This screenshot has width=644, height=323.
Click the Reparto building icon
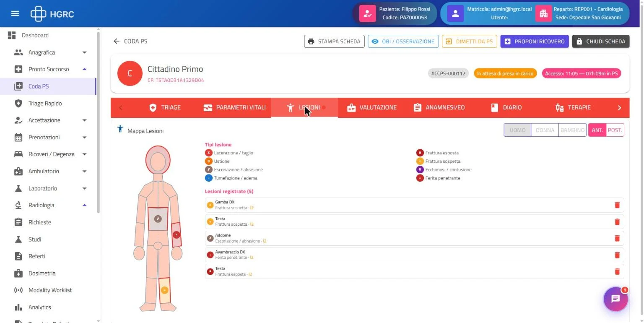(x=543, y=13)
